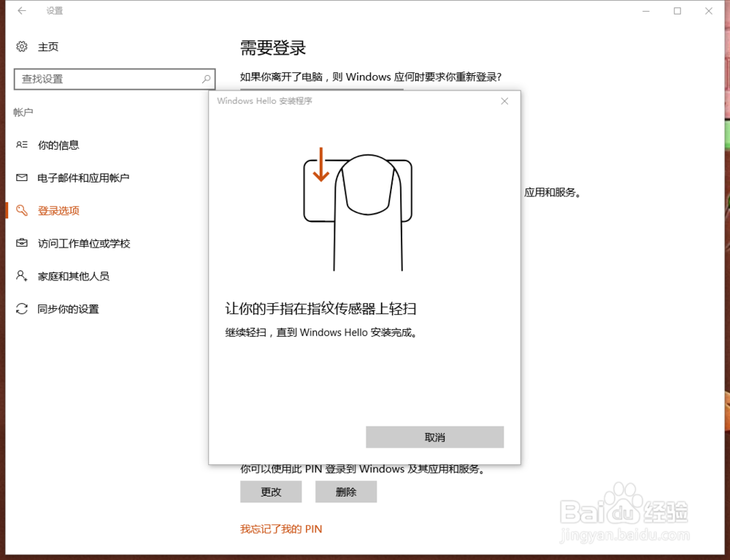The image size is (730, 560).
Task: Click the 取消 button in dialog
Action: [x=435, y=437]
